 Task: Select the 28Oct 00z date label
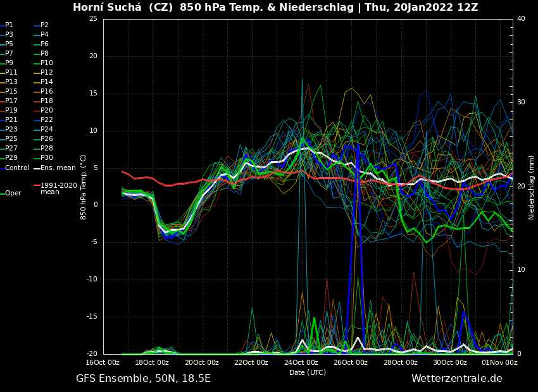[x=400, y=363]
